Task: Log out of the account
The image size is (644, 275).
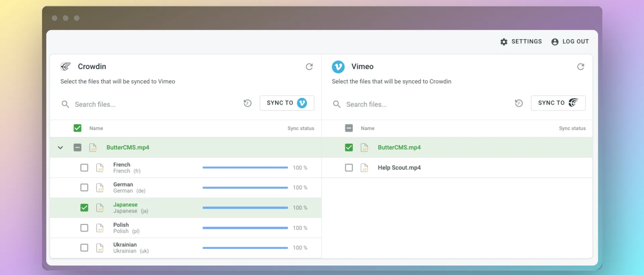Action: point(570,42)
